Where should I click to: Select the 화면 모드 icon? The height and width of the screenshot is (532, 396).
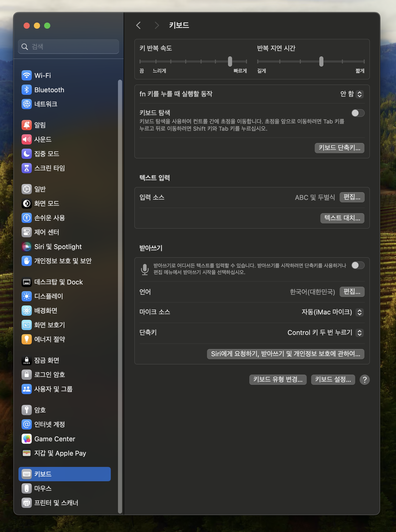27,203
